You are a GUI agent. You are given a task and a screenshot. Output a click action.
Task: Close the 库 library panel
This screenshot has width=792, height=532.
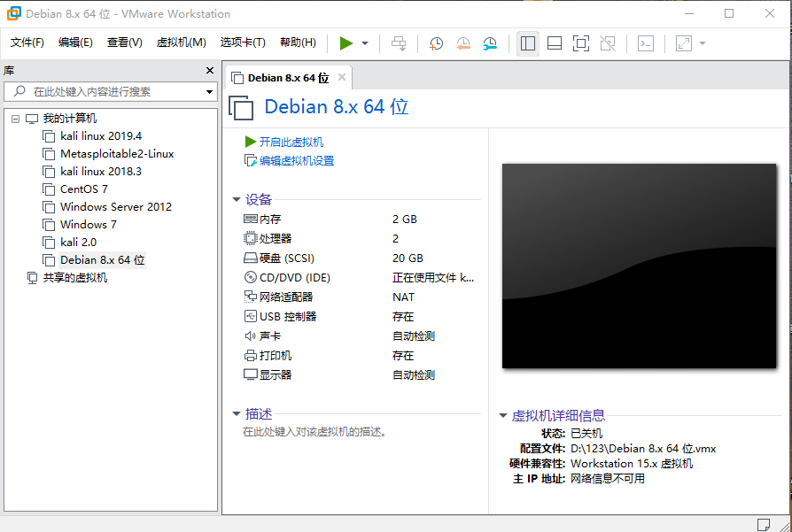(210, 71)
